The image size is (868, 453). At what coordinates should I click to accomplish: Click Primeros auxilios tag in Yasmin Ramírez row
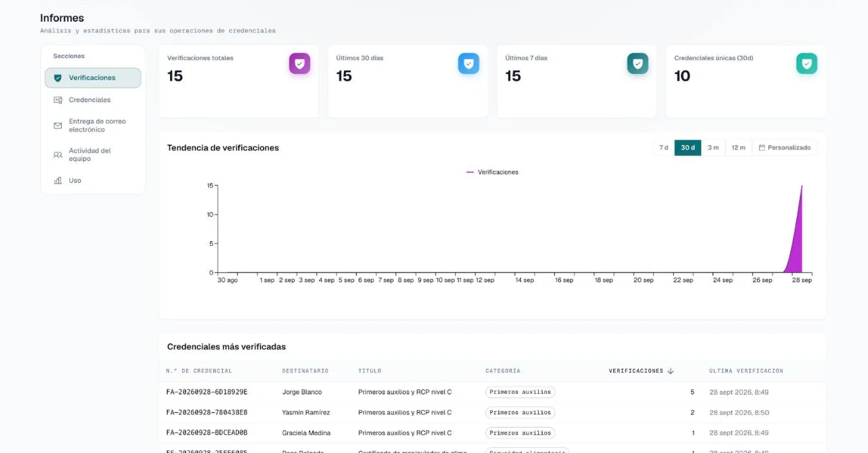pyautogui.click(x=520, y=412)
